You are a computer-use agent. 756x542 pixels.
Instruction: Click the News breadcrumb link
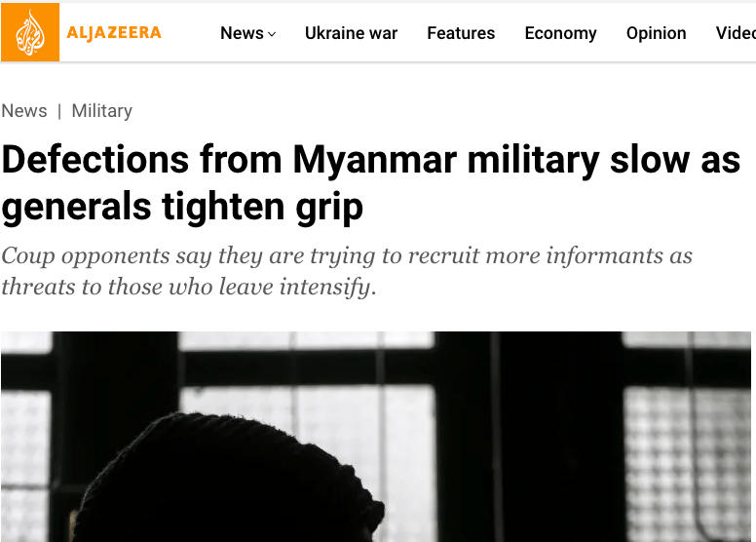(24, 111)
